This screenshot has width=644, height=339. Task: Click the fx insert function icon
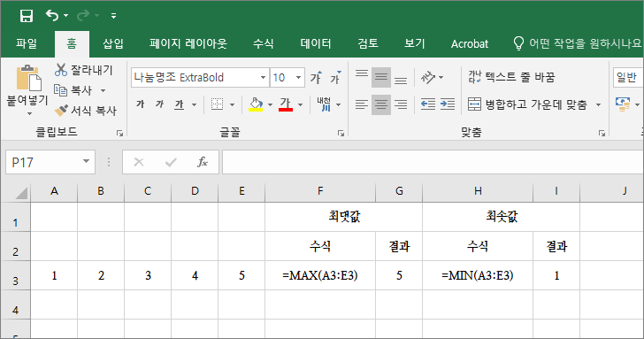[x=203, y=162]
